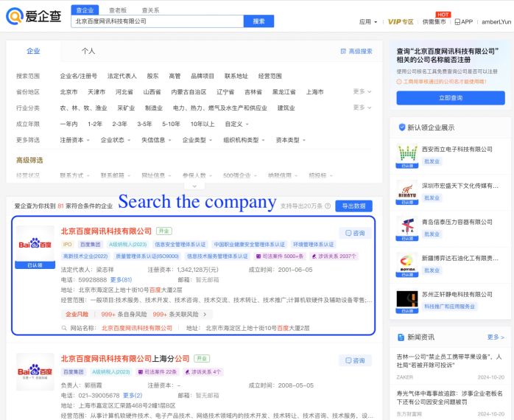
Task: Open the 供需集市 menu item
Action: pyautogui.click(x=434, y=22)
